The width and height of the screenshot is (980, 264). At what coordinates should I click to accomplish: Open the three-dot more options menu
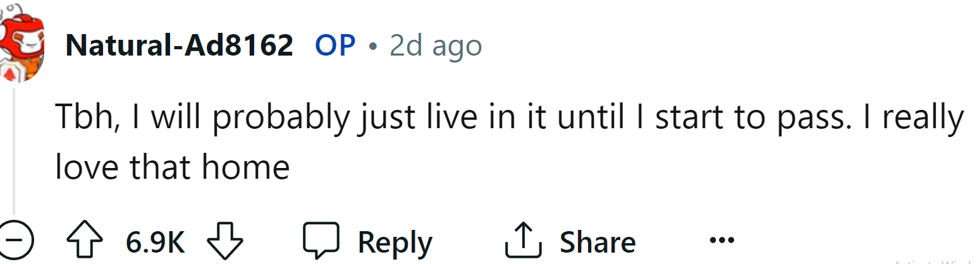[721, 241]
